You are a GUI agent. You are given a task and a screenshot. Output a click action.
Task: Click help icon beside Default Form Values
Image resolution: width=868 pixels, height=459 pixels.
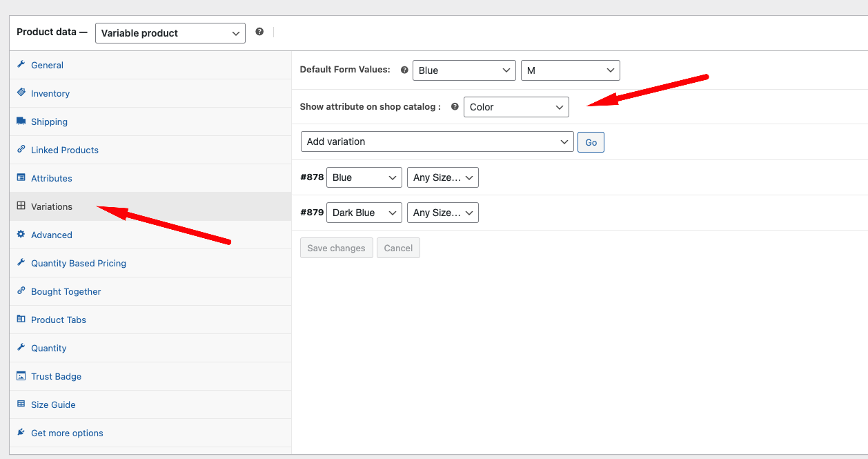404,70
